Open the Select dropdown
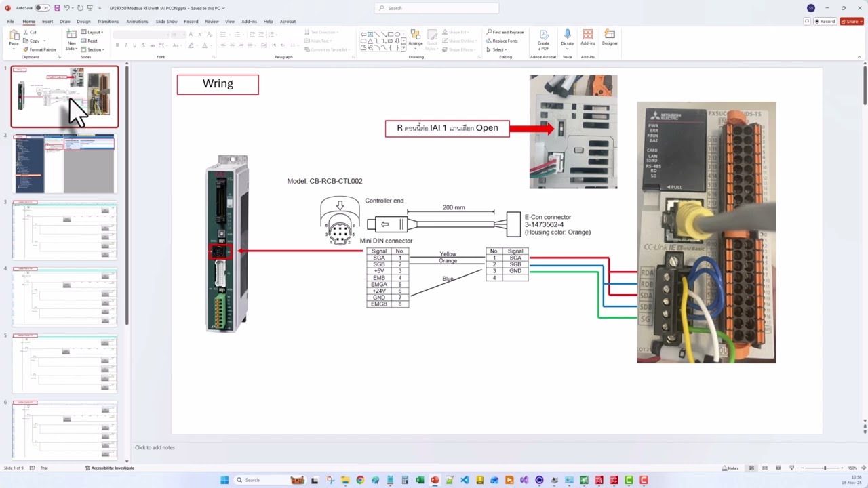This screenshot has height=488, width=868. (497, 49)
